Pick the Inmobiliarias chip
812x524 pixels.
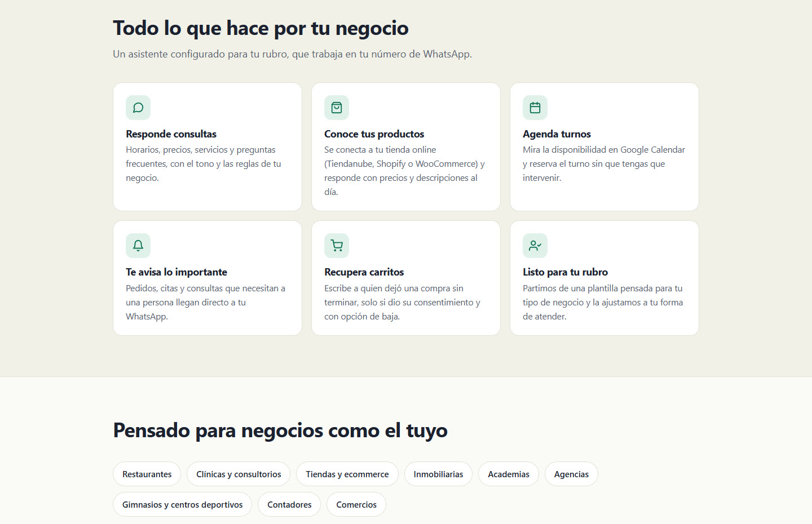pyautogui.click(x=438, y=474)
